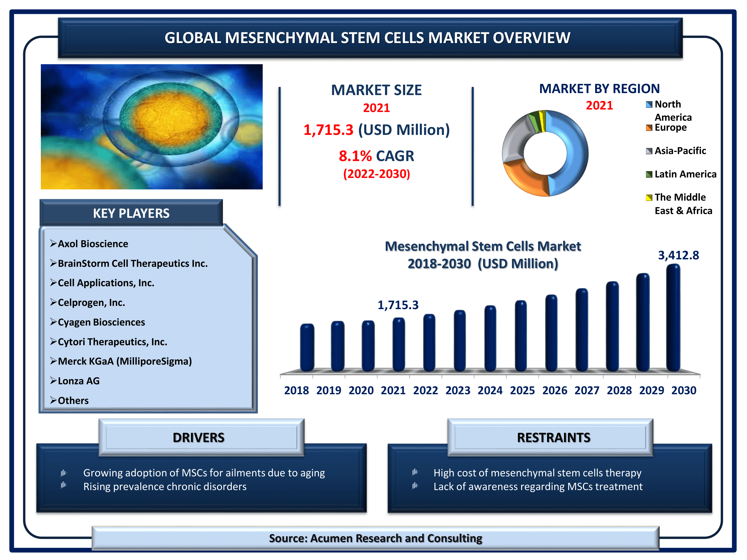Screen dimensions: 747x560
Task: Click the Asia-Pacific gray legend swatch
Action: point(649,151)
